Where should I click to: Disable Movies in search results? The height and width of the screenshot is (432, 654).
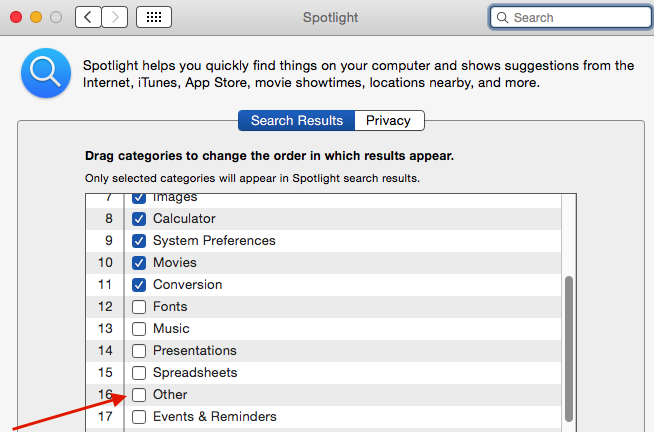click(x=139, y=263)
